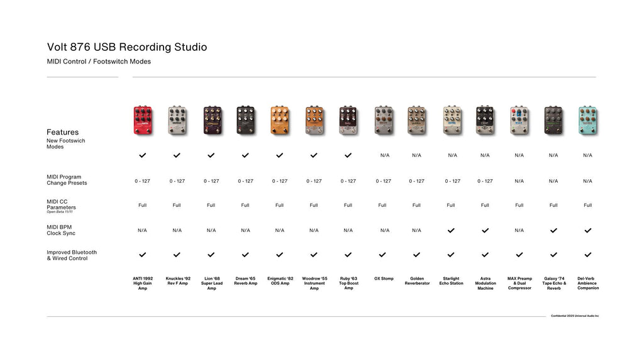Viewport: 644px width, 362px height.
Task: Click the Volt 876 USB Recording Studio title
Action: tap(126, 47)
